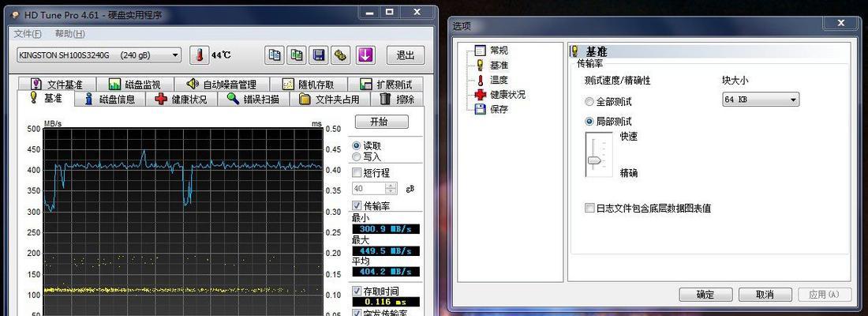Image resolution: width=868 pixels, height=316 pixels.
Task: Click the copy text to clipboard toolbar icon
Action: tap(275, 55)
